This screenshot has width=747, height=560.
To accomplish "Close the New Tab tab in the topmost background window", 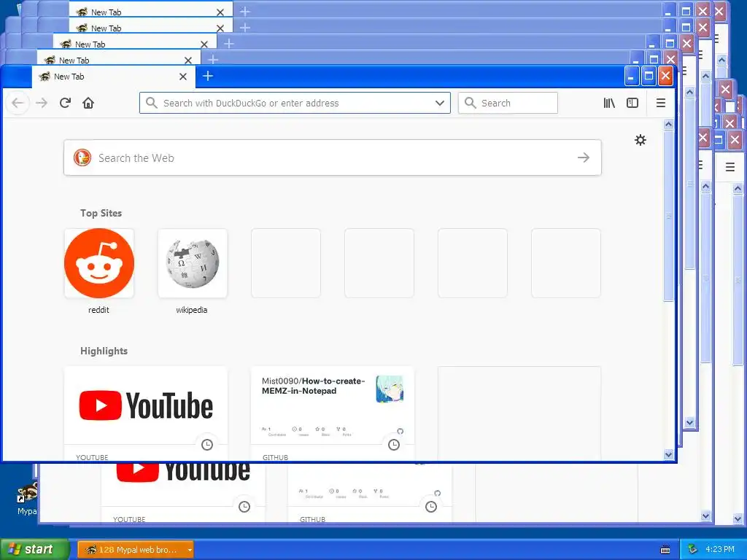I will (220, 12).
